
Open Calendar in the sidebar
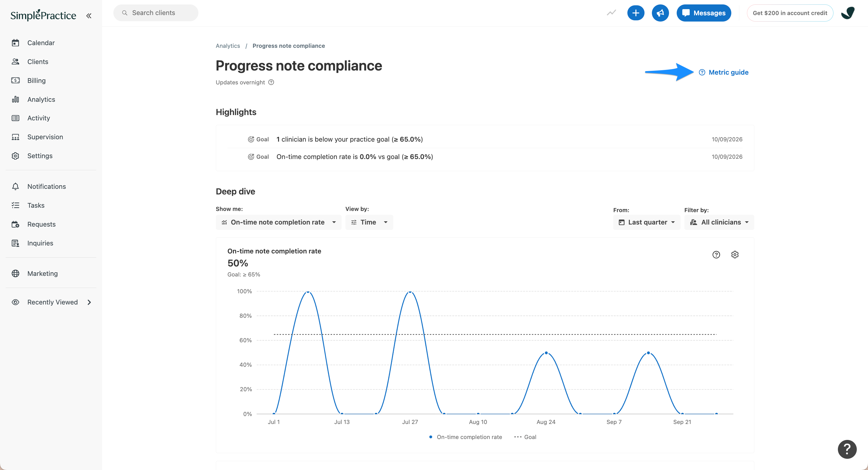pos(41,43)
